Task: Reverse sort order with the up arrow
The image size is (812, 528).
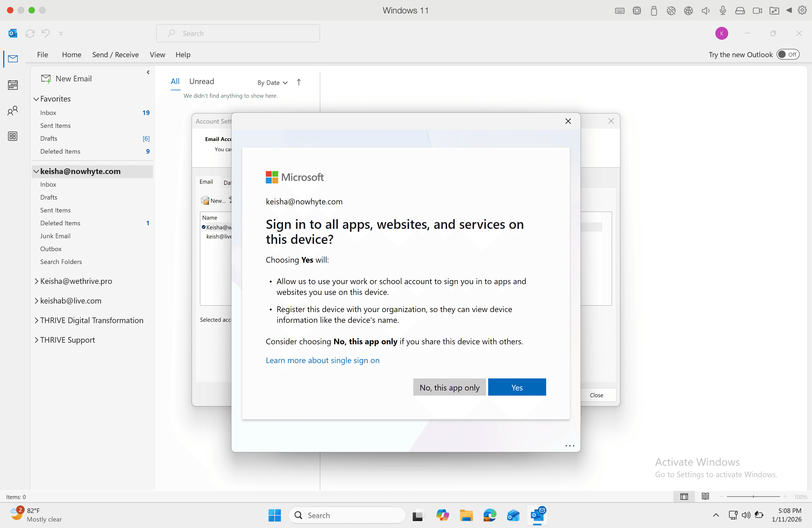Action: click(x=299, y=82)
